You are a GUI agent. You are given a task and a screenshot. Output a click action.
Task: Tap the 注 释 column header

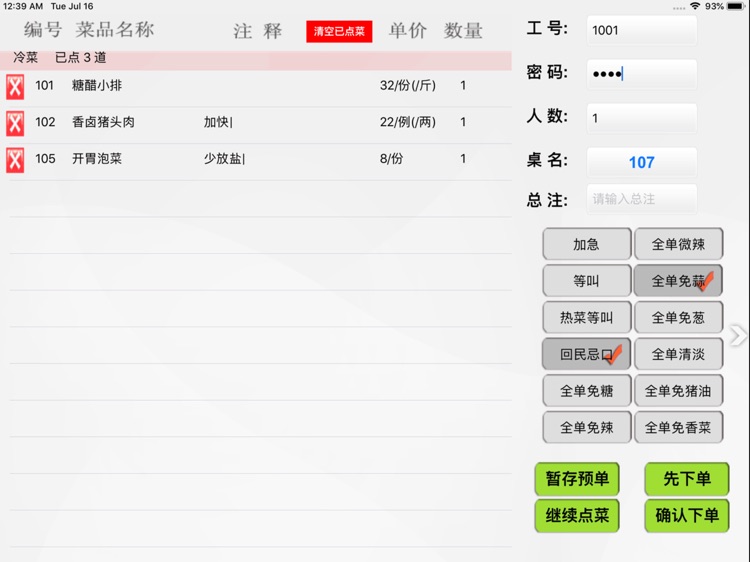[x=258, y=32]
